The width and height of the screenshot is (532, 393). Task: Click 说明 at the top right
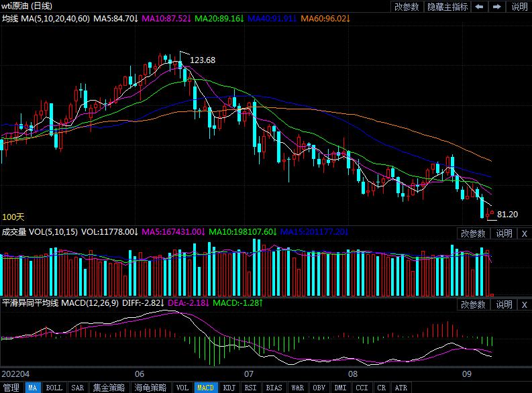(x=519, y=7)
